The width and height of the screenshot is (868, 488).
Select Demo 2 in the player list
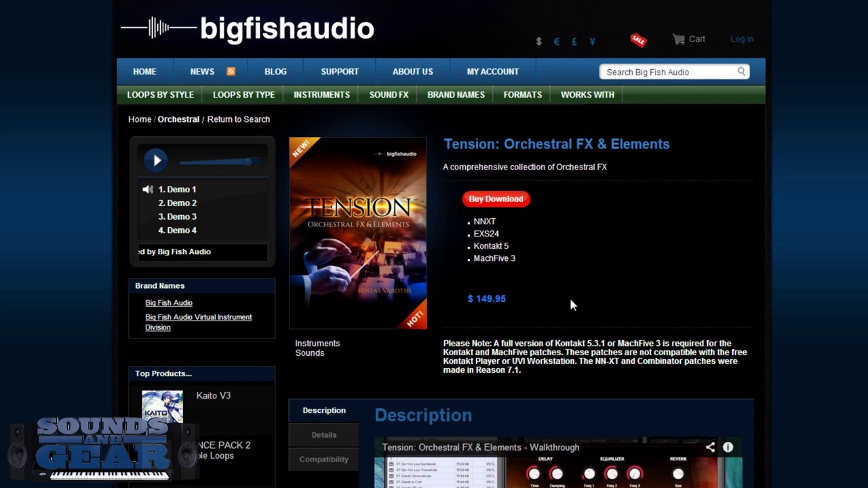tap(177, 203)
